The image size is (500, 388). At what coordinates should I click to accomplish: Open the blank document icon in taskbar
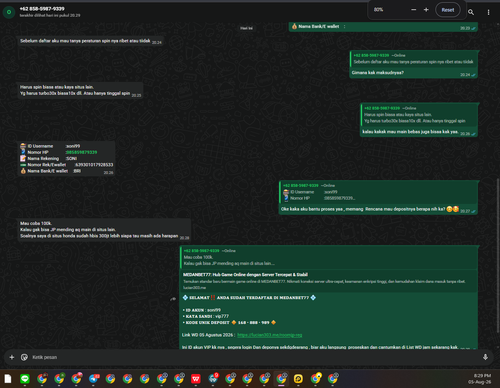8,379
